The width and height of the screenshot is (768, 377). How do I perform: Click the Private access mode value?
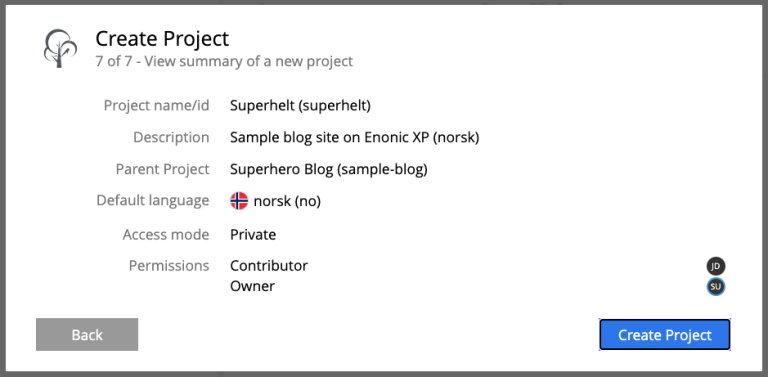[x=253, y=235]
